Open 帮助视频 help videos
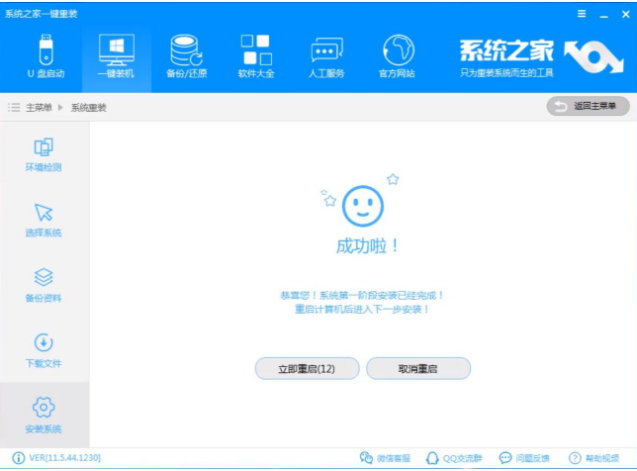The width and height of the screenshot is (637, 471). 594,458
